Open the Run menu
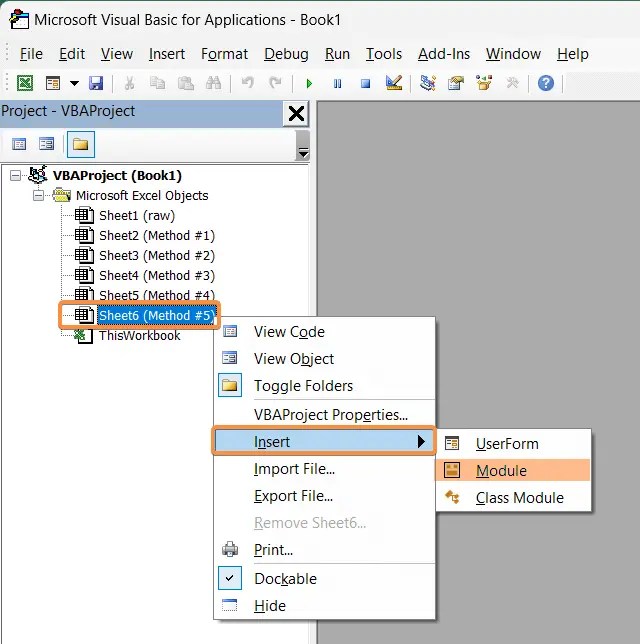Image resolution: width=640 pixels, height=644 pixels. pos(337,54)
